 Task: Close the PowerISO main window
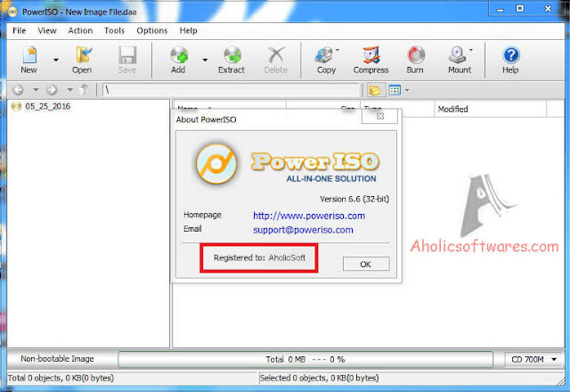point(548,9)
